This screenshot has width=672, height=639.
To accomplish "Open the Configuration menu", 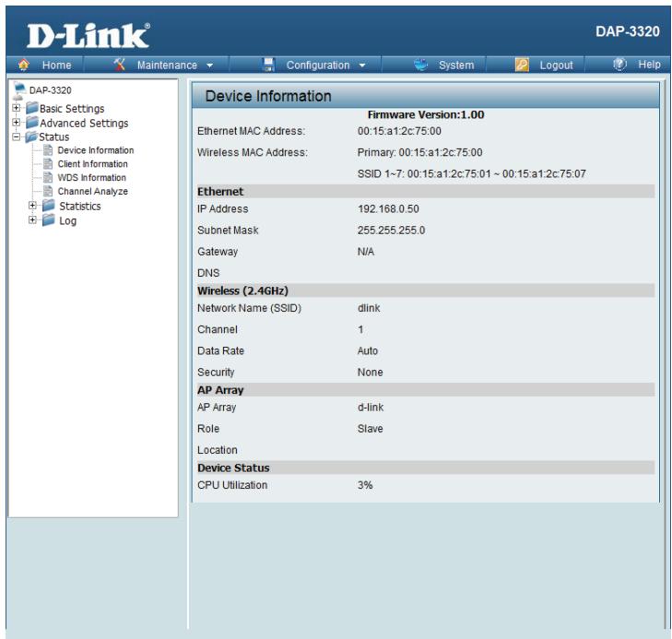I will click(318, 65).
